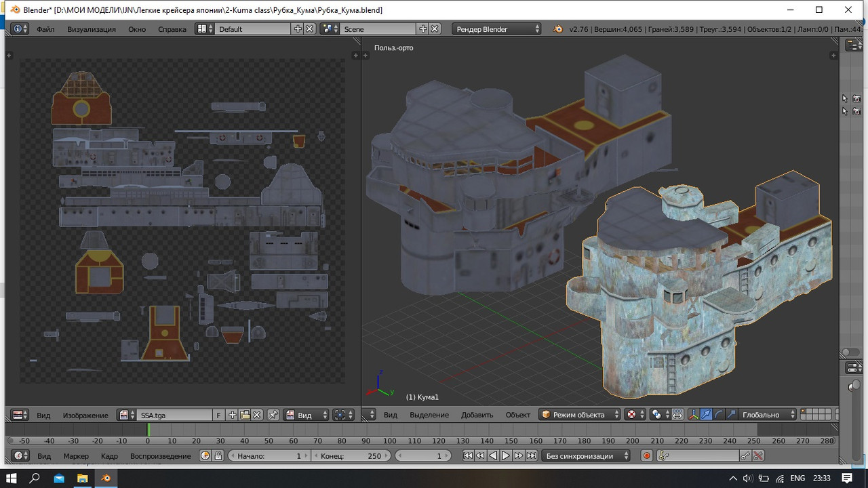The image size is (868, 488).
Task: Unlink the SSA.tga image with X
Action: coord(258,415)
